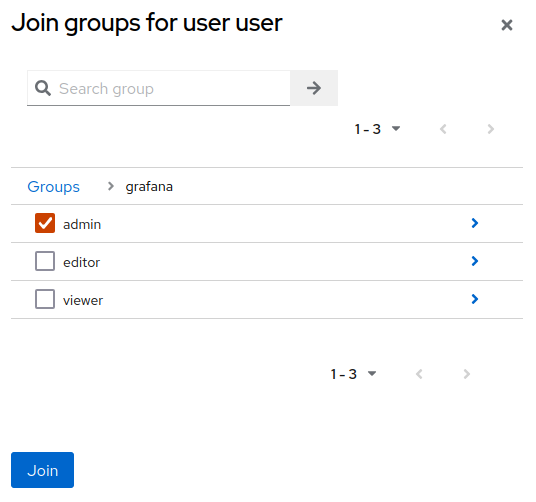
Task: Select the viewer group name
Action: click(83, 300)
